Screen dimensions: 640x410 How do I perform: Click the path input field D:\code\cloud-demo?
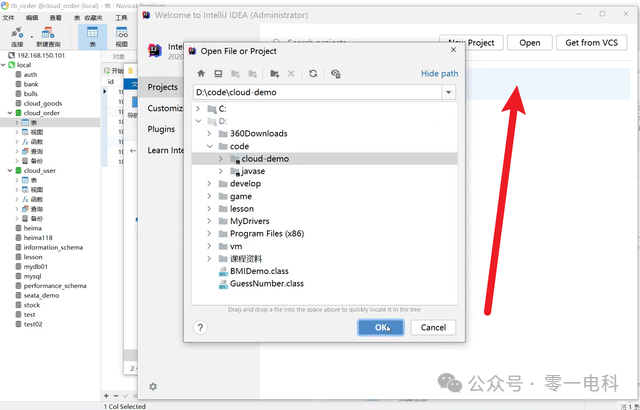click(x=318, y=92)
